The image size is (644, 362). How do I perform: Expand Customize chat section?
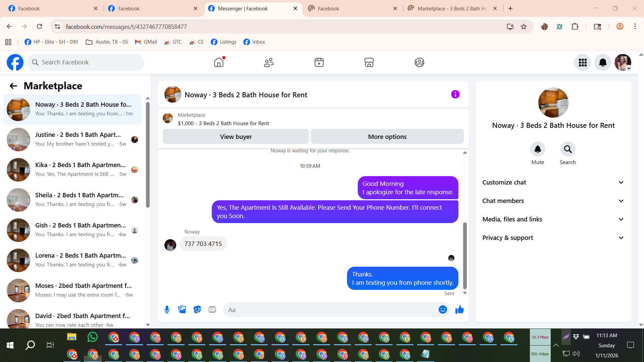[553, 183]
